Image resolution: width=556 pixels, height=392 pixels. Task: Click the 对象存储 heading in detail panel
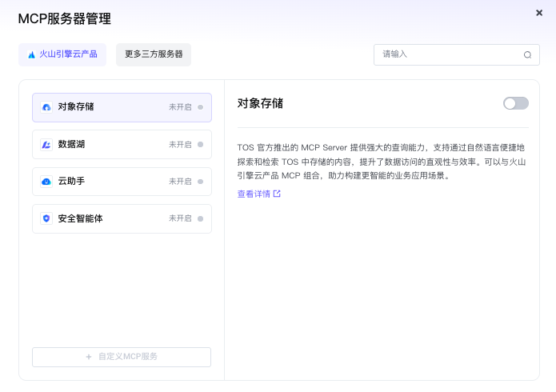pyautogui.click(x=260, y=103)
